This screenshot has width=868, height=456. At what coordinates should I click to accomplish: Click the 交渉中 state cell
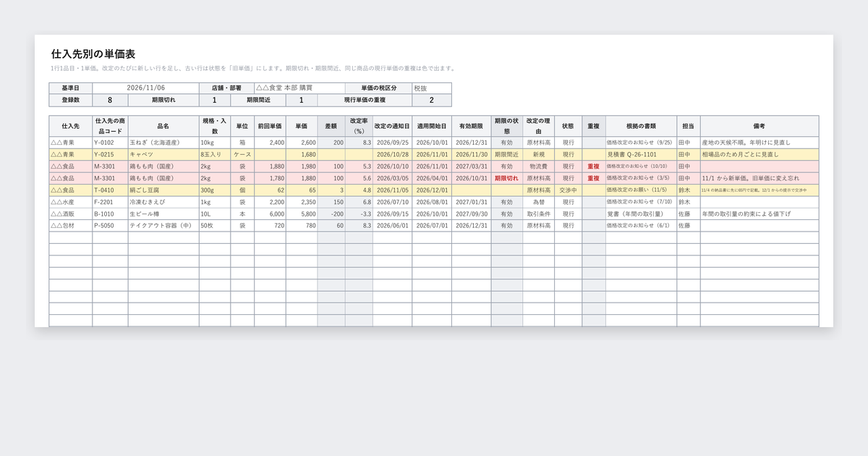click(568, 190)
